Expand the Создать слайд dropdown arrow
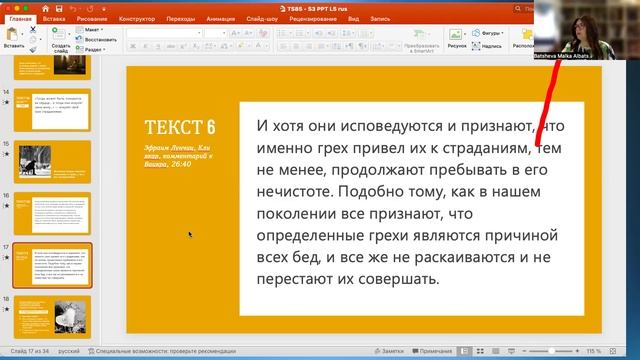Screen dimensions: 640x360 69,34
